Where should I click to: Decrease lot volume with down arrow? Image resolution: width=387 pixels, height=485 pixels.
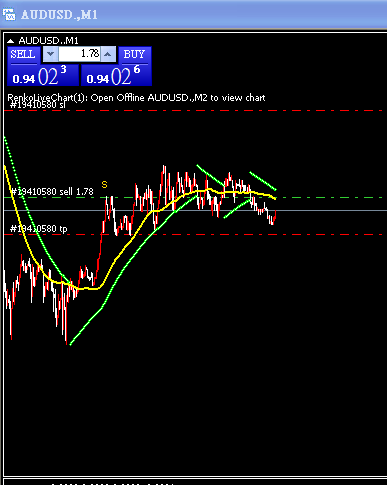pos(50,54)
